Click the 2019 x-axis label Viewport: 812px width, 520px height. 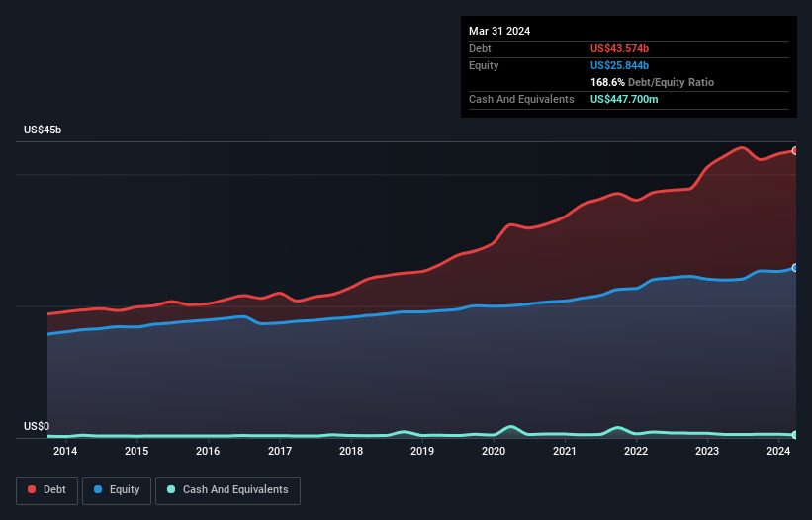coord(422,451)
